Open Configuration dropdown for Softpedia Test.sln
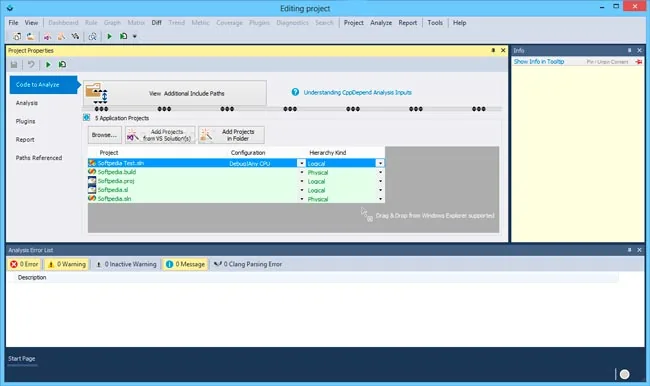Viewport: 650px width, 386px height. point(302,163)
